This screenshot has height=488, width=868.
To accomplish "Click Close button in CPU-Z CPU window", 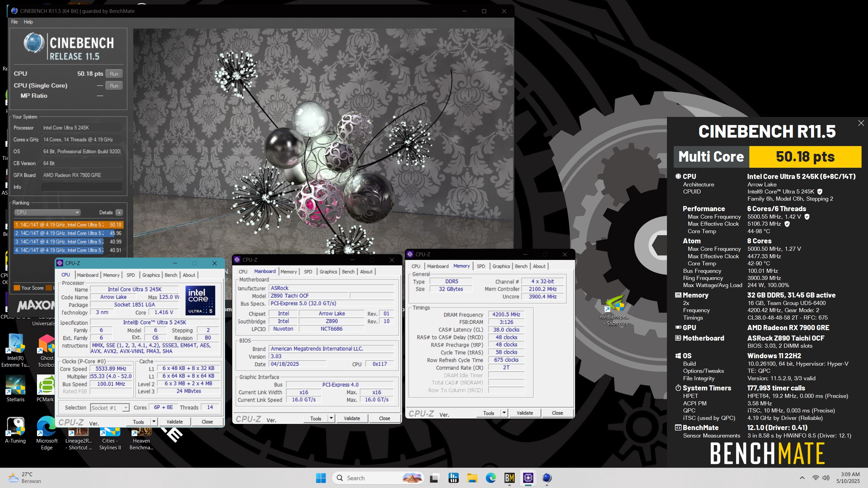I will pyautogui.click(x=207, y=422).
